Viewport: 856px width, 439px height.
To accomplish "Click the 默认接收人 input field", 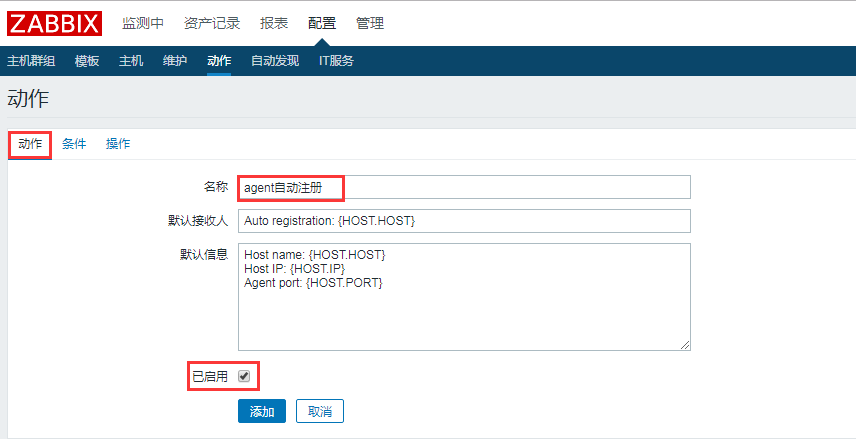I will [x=464, y=221].
